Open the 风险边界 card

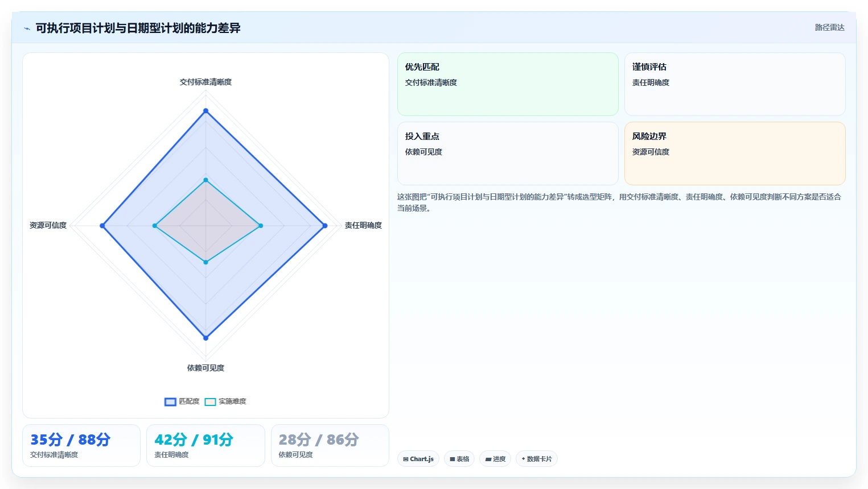735,154
